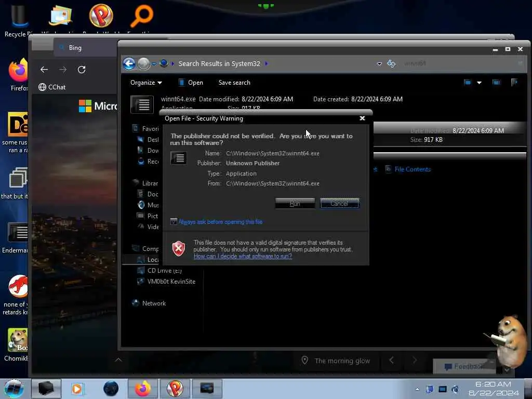Expand the breadcrumb arrow after System32
532x399 pixels.
267,63
